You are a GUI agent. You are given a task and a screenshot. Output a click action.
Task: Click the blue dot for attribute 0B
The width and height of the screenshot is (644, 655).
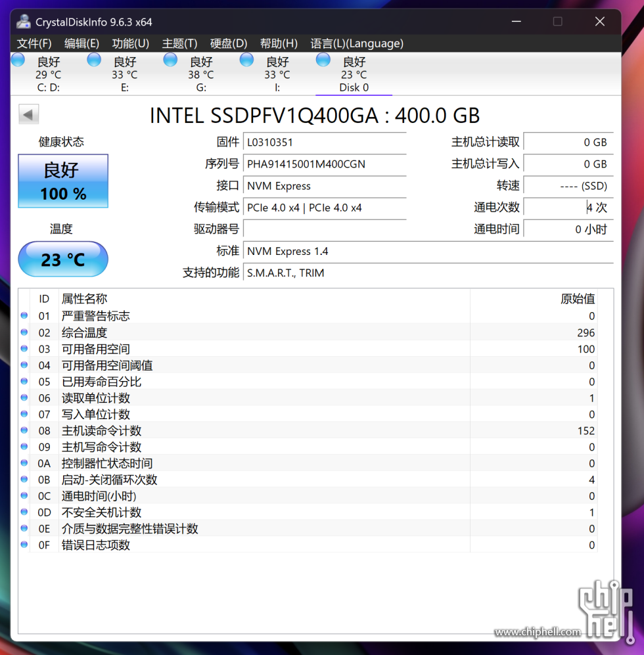(24, 479)
